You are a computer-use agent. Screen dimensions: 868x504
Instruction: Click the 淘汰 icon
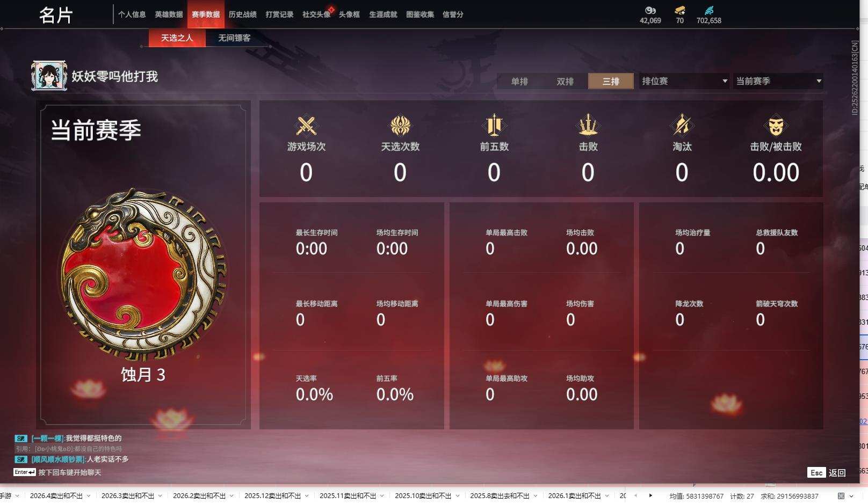point(682,126)
